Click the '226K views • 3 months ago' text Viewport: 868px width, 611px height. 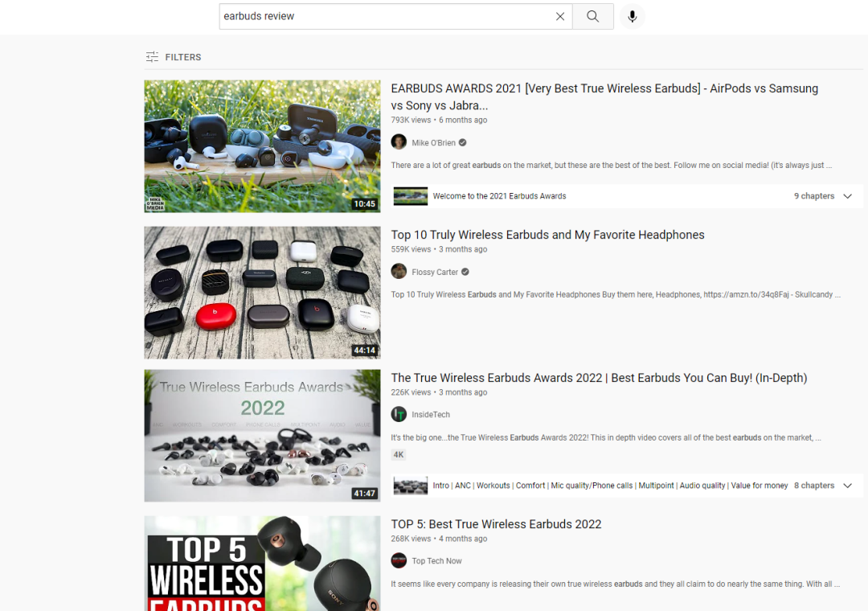click(439, 392)
